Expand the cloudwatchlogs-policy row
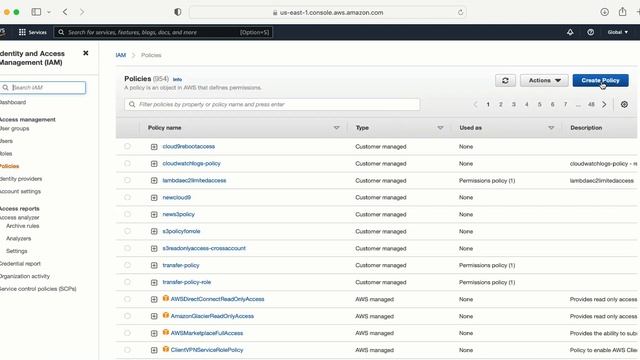Image resolution: width=640 pixels, height=360 pixels. [x=154, y=164]
